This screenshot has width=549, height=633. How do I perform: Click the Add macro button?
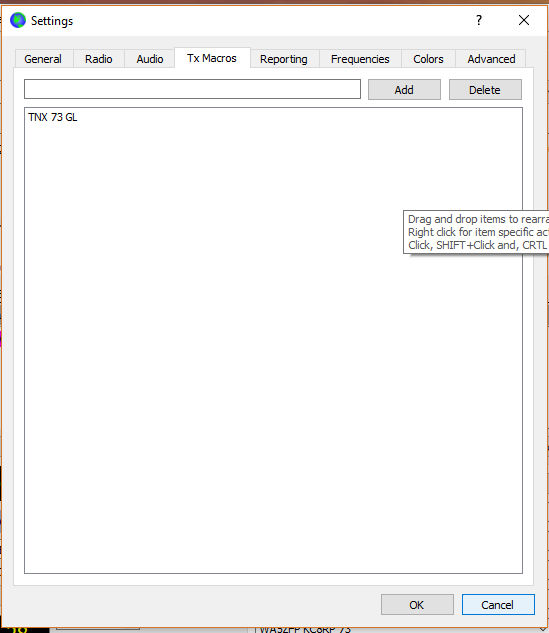[x=404, y=90]
